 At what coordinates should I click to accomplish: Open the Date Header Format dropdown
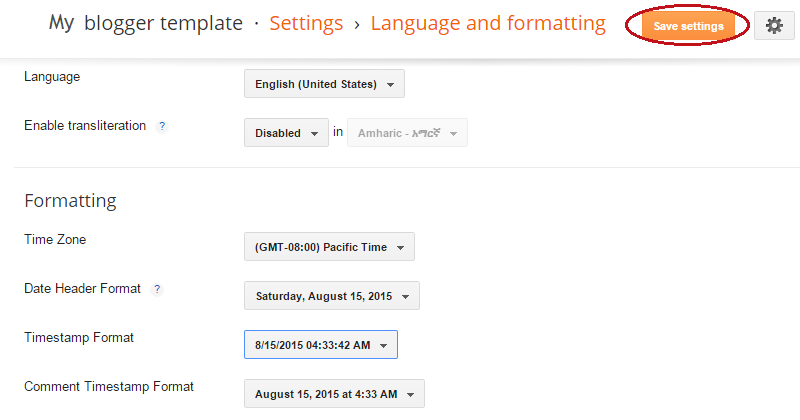coord(332,296)
